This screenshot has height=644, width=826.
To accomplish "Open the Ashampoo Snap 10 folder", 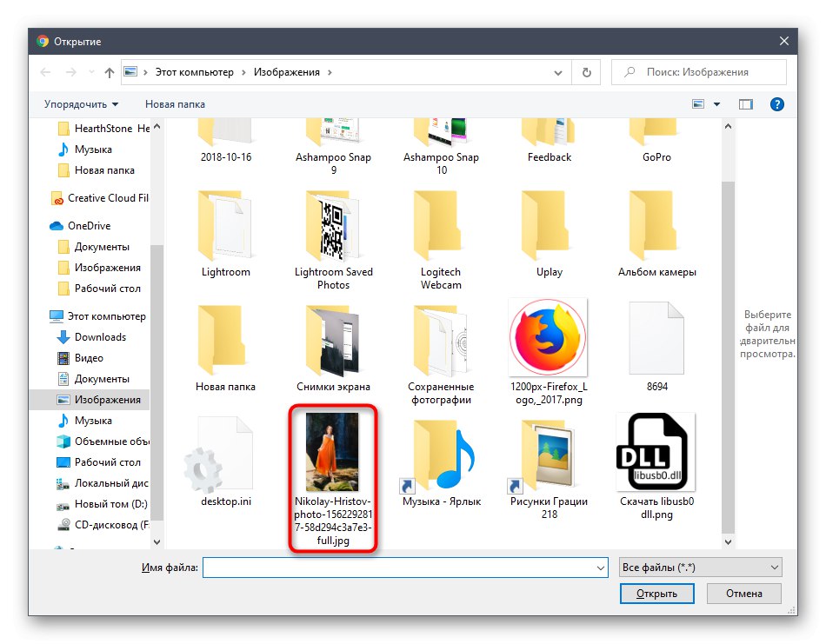I will point(441,148).
